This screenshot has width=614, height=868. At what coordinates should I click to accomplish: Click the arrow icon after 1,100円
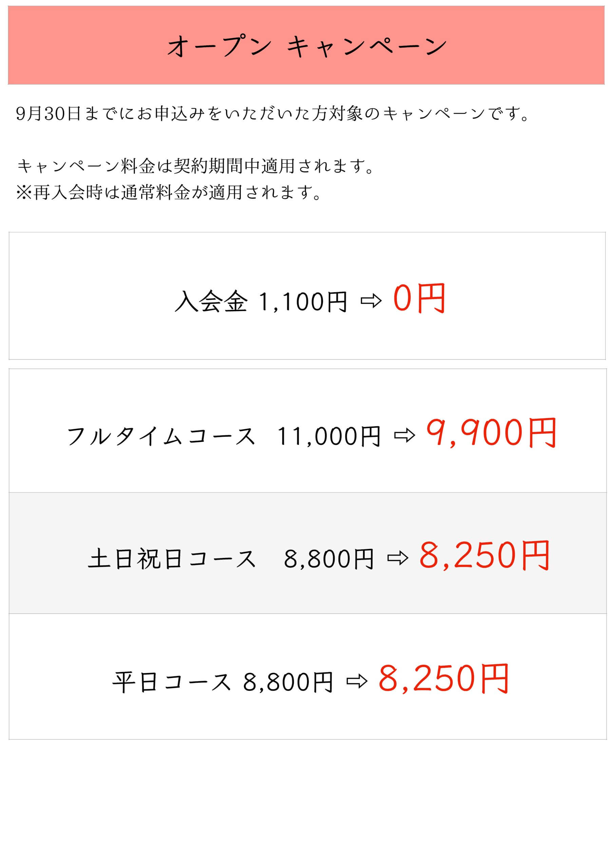[371, 301]
